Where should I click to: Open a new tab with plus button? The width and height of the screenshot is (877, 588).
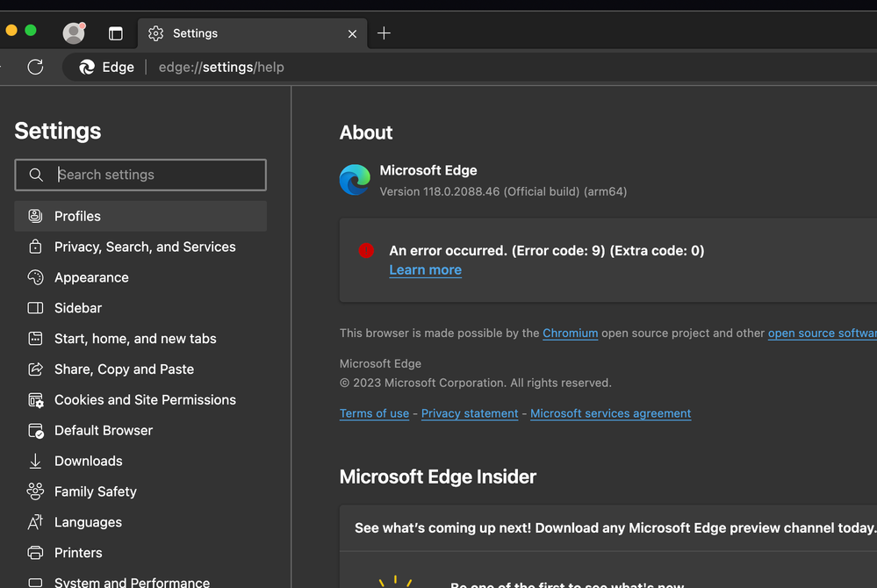point(384,33)
